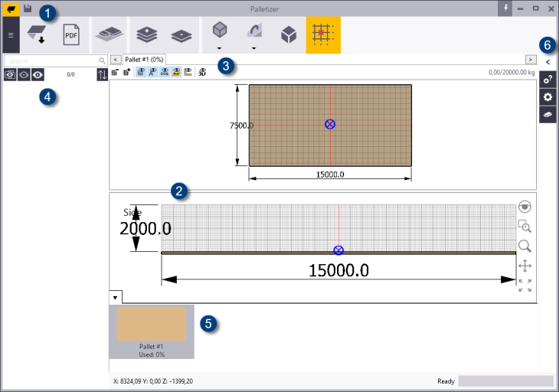Maximize the Palletizer window
The height and width of the screenshot is (392, 559).
pyautogui.click(x=536, y=8)
